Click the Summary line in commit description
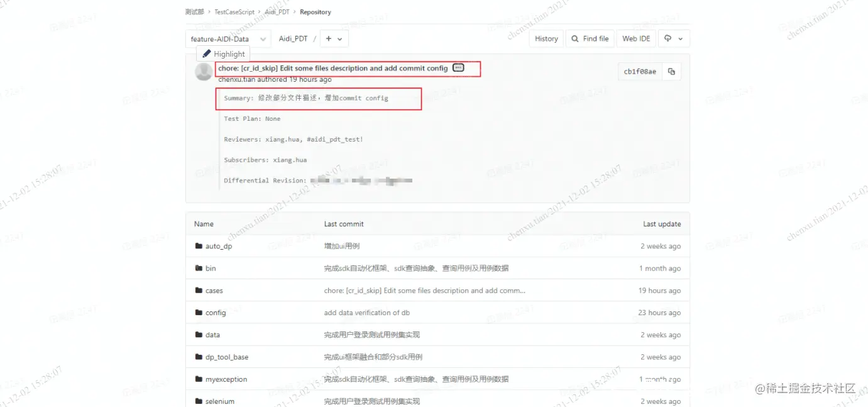 tap(306, 98)
